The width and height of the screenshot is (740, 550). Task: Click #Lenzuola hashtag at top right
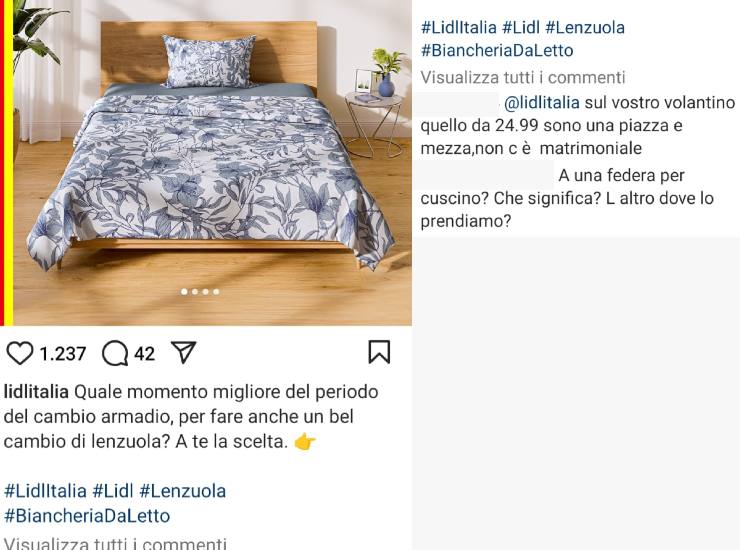coord(585,27)
